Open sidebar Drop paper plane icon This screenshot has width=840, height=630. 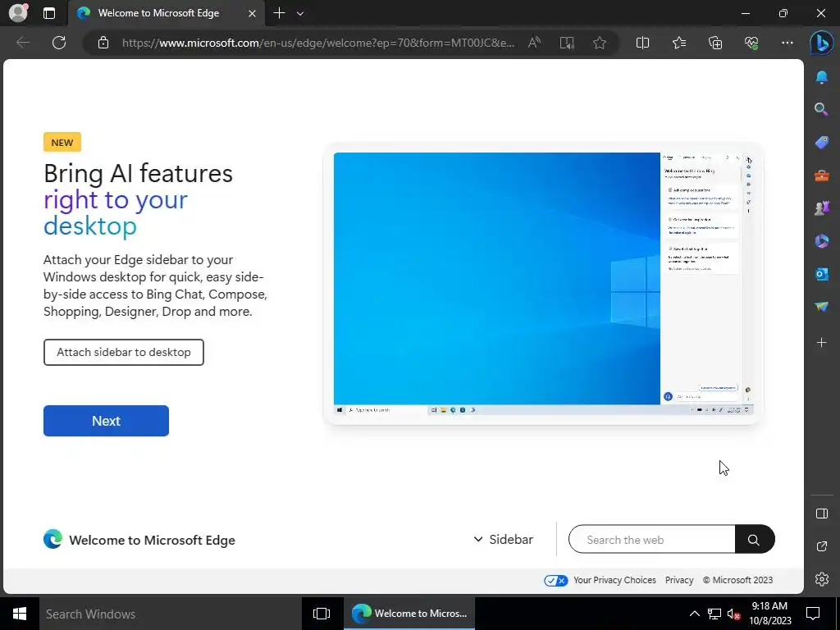[821, 307]
